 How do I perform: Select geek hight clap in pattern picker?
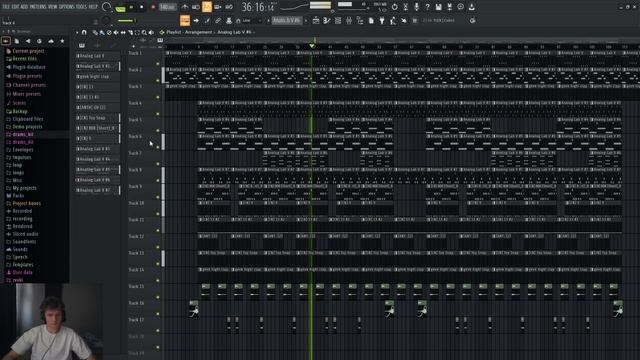98,76
